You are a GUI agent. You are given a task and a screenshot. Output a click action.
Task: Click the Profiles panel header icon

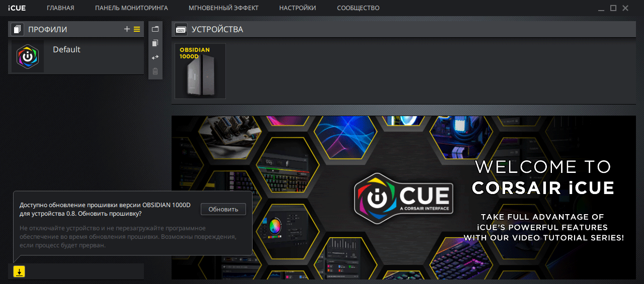point(17,30)
